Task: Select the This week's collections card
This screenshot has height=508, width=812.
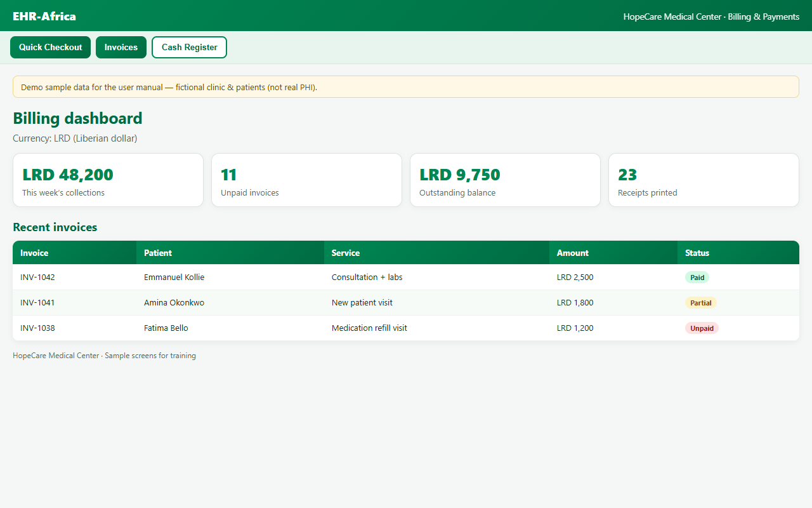Action: coord(108,180)
